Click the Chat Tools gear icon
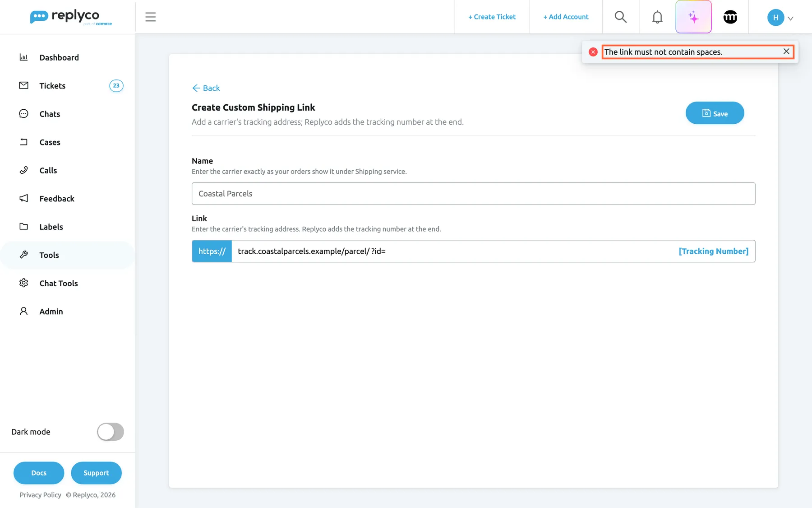 24,283
